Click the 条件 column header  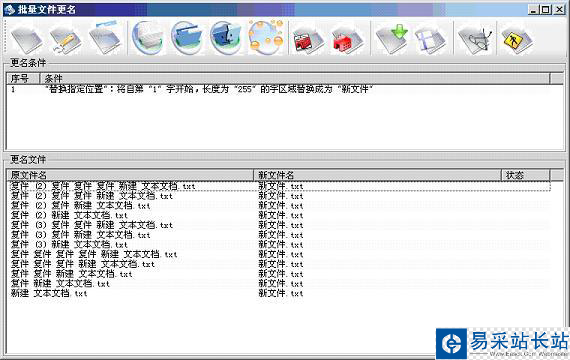click(x=295, y=78)
